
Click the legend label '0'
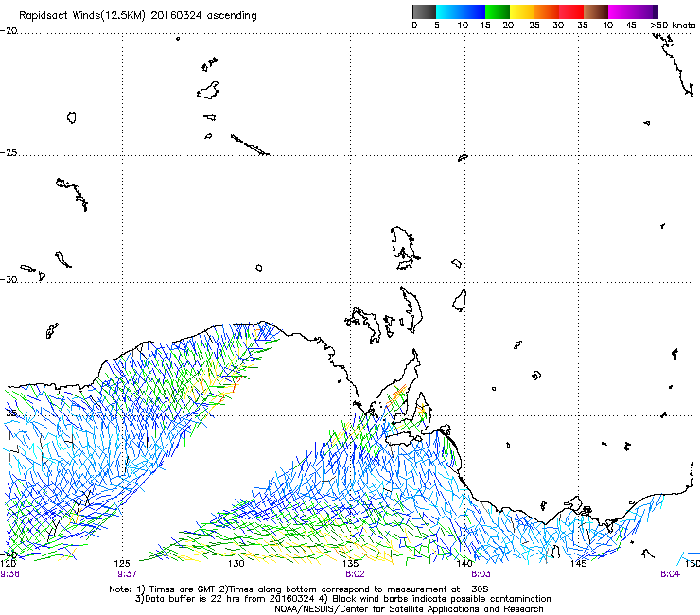point(414,26)
